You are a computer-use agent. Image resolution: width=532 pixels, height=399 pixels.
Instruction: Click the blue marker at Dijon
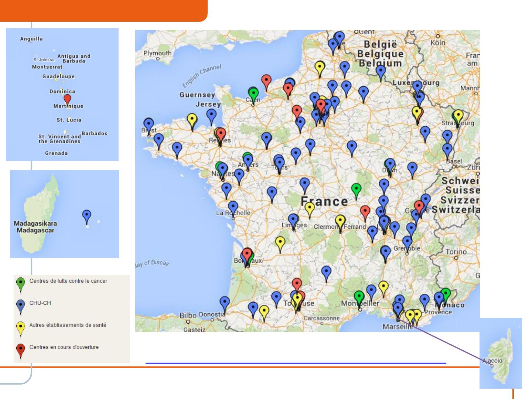point(390,167)
